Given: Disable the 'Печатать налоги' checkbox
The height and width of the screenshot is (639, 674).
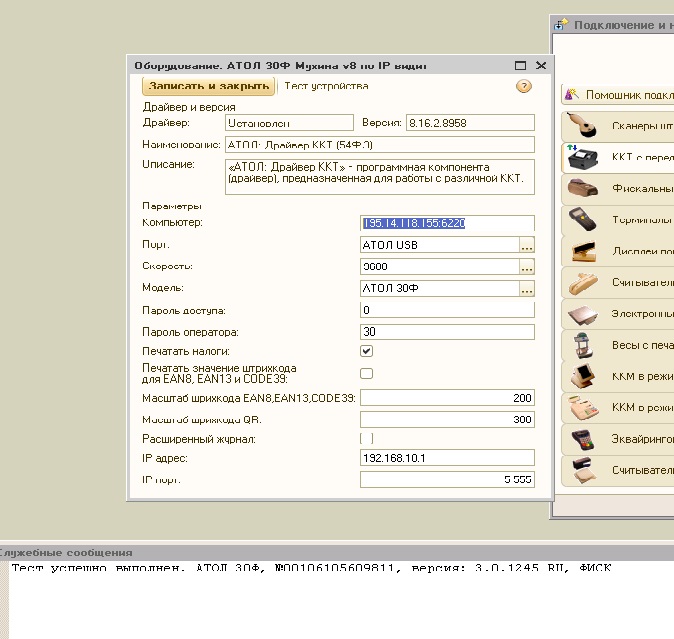Looking at the screenshot, I should [x=366, y=351].
